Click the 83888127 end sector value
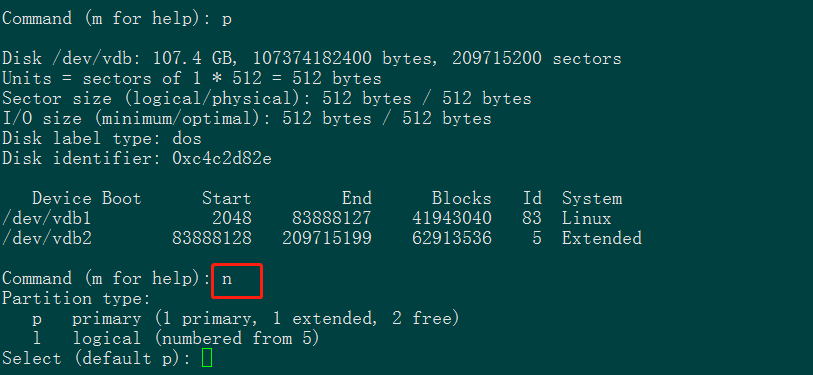813x375 pixels. [x=332, y=218]
